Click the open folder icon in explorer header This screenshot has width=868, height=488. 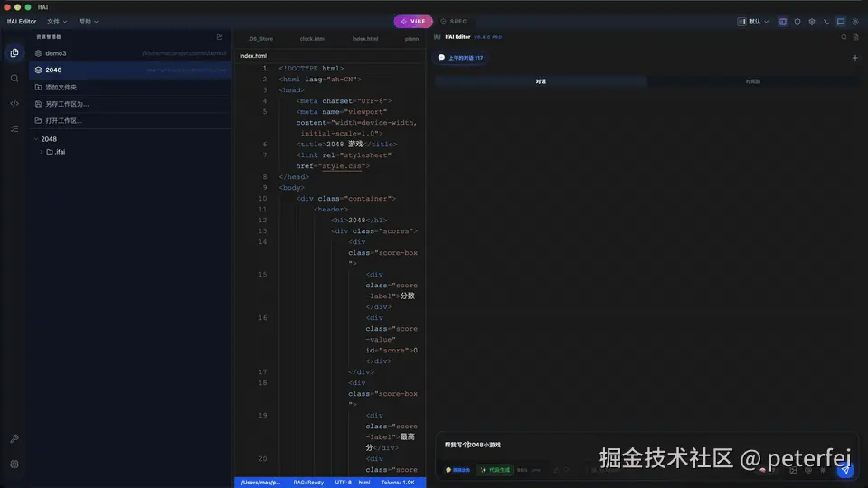pyautogui.click(x=220, y=37)
